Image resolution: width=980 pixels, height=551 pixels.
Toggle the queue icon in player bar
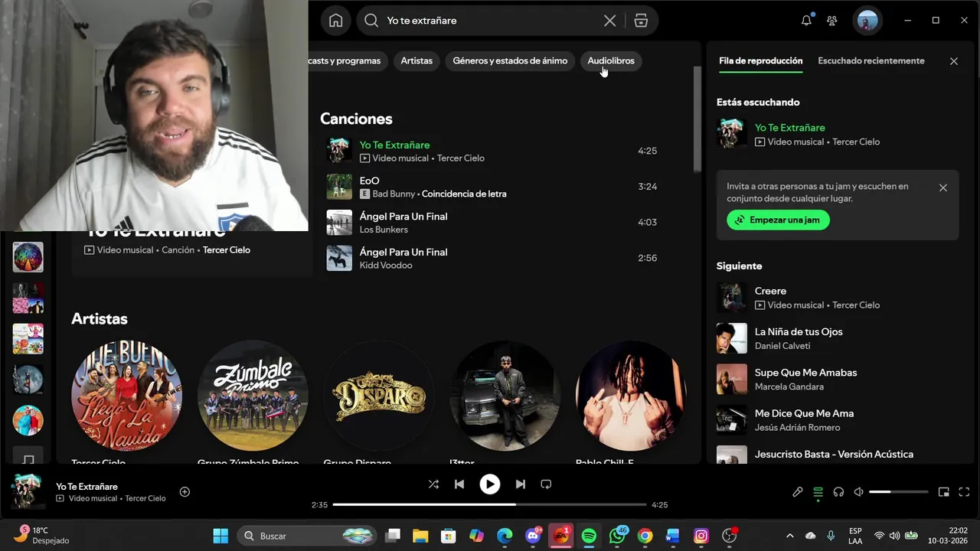coord(818,492)
